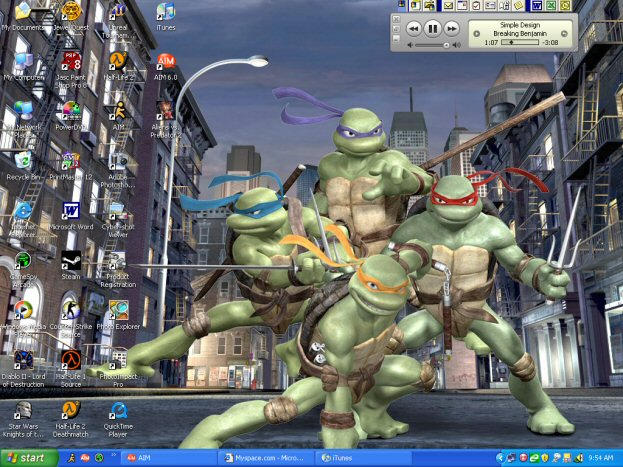Screen dimensions: 623x467
Task: Close the iTunes mini player
Action: 396,19
